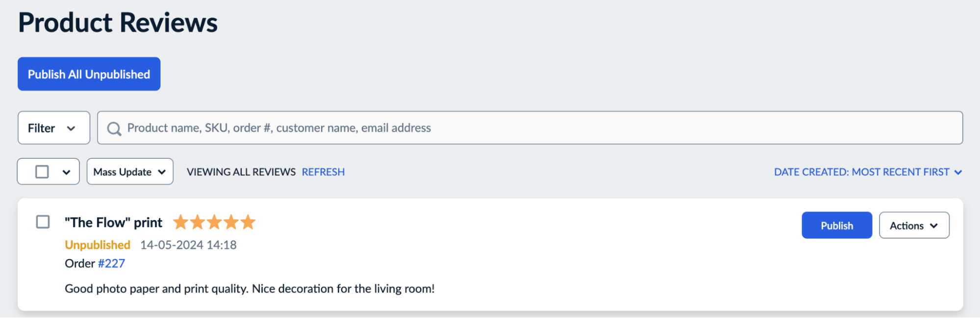Click the Filter chevron icon

[72, 128]
